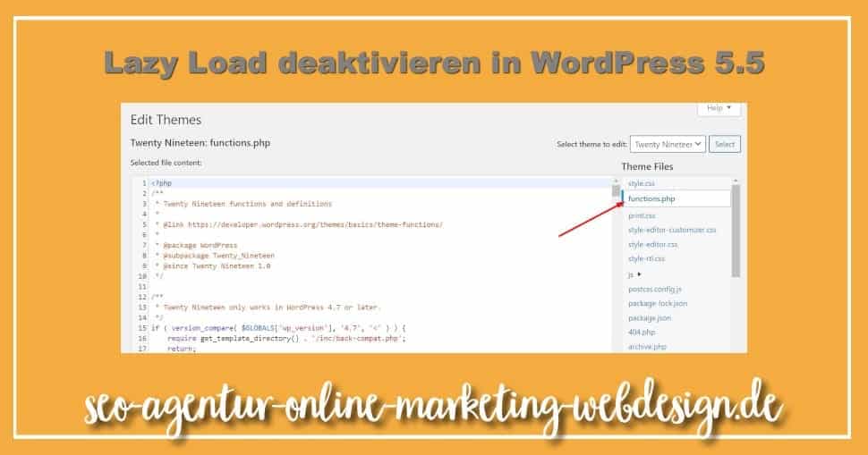Open postcss.config.js file
This screenshot has height=455, width=868.
[x=654, y=289]
